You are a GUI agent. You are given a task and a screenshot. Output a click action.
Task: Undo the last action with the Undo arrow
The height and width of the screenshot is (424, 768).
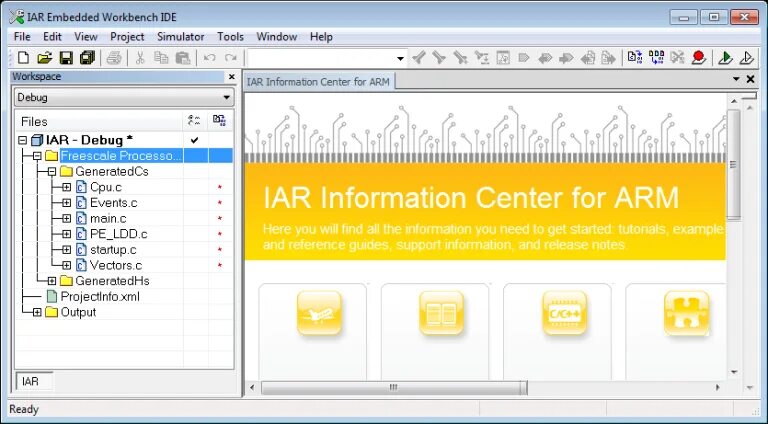coord(209,58)
